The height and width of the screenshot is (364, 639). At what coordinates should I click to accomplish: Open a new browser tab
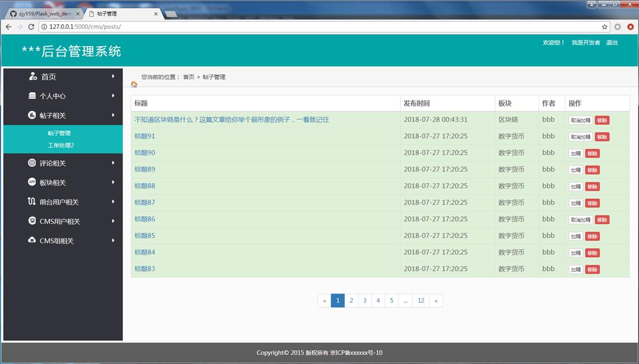[171, 14]
